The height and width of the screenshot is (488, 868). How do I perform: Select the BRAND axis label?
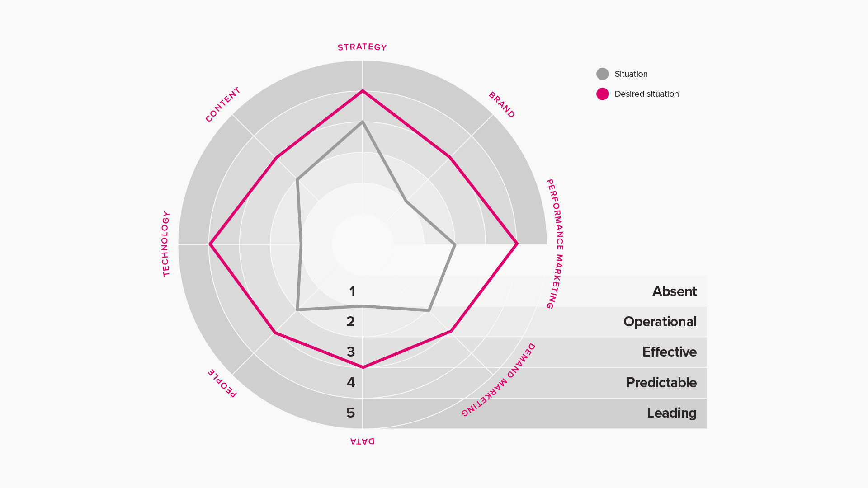(x=501, y=105)
